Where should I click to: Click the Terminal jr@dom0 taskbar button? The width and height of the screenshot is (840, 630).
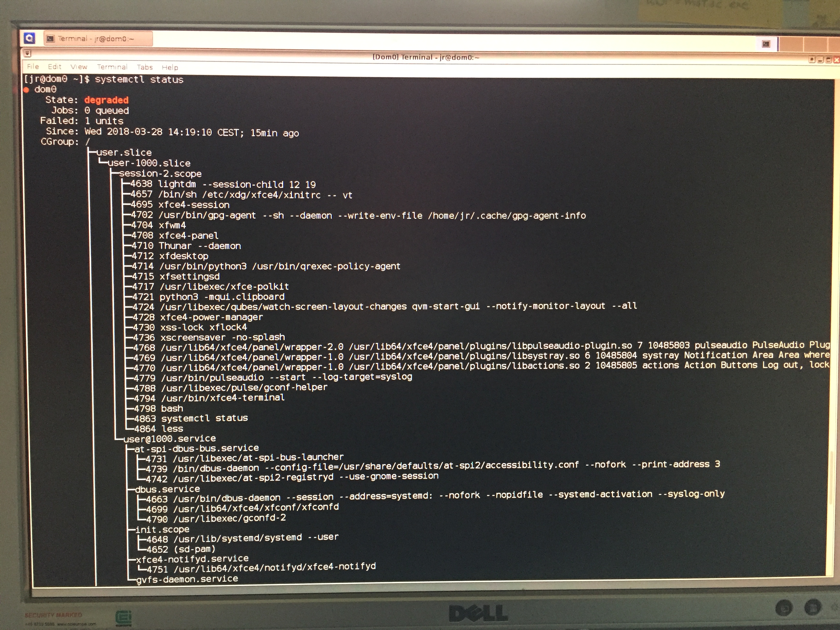[x=98, y=39]
